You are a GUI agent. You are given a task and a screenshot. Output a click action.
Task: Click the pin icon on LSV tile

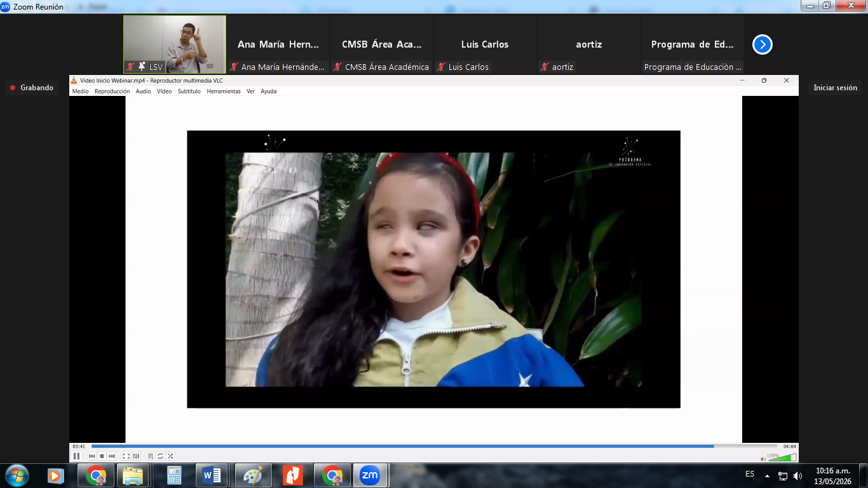click(x=142, y=67)
